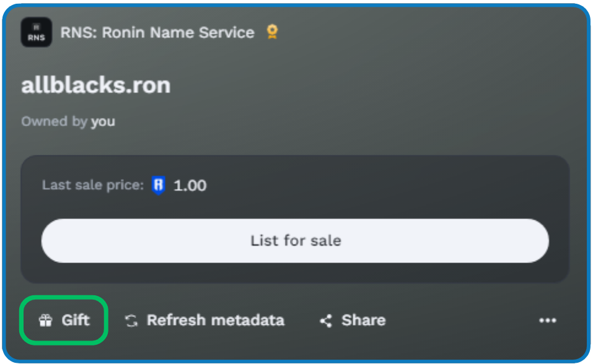Click the allblacks.ron name title

click(96, 85)
